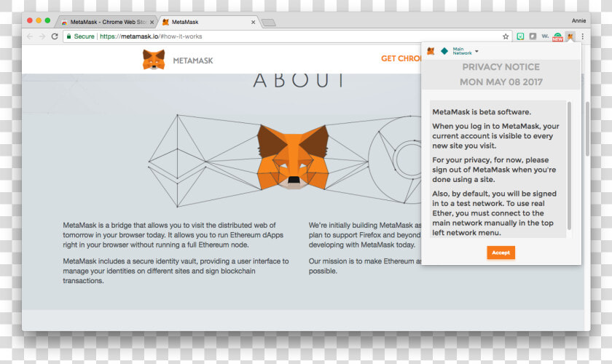Go back to the previous page

[x=30, y=36]
